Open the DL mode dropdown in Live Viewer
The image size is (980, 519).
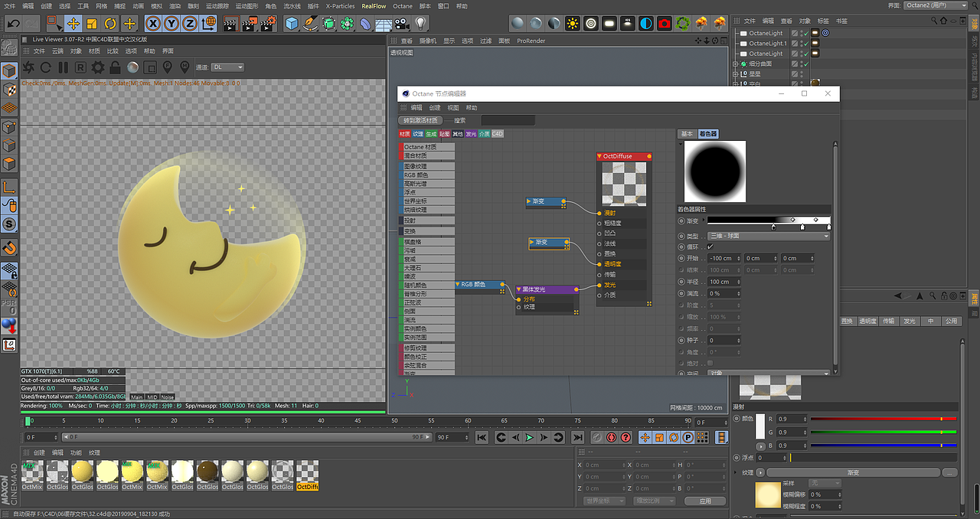point(227,67)
